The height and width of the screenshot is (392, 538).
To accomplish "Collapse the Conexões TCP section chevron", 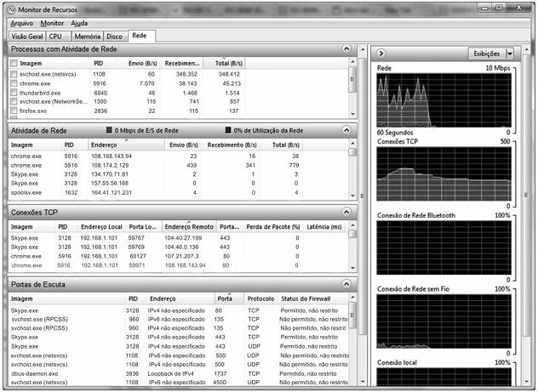I will (x=346, y=212).
